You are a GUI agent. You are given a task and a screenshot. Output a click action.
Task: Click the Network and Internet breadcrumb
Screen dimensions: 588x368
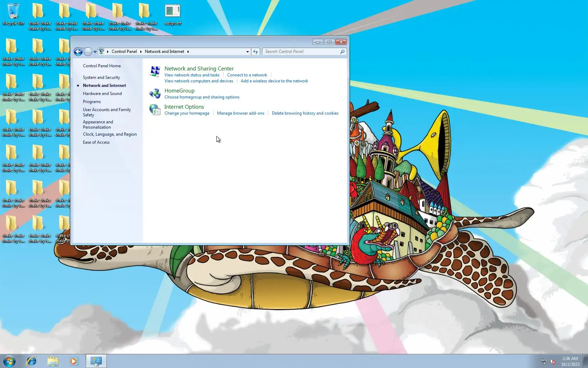[164, 52]
